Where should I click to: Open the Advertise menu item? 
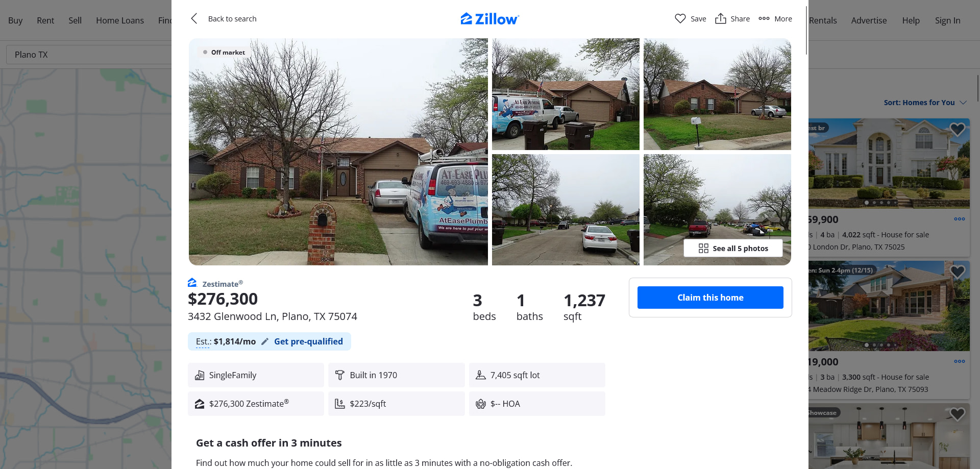point(869,20)
